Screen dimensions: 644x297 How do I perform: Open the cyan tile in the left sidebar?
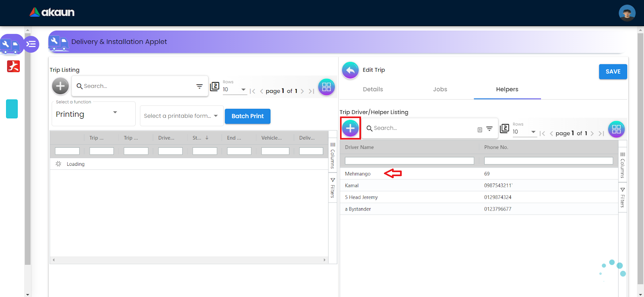point(12,109)
